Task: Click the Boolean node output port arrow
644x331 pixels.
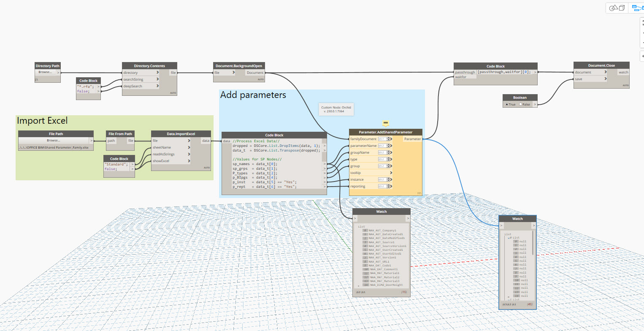Action: point(535,104)
